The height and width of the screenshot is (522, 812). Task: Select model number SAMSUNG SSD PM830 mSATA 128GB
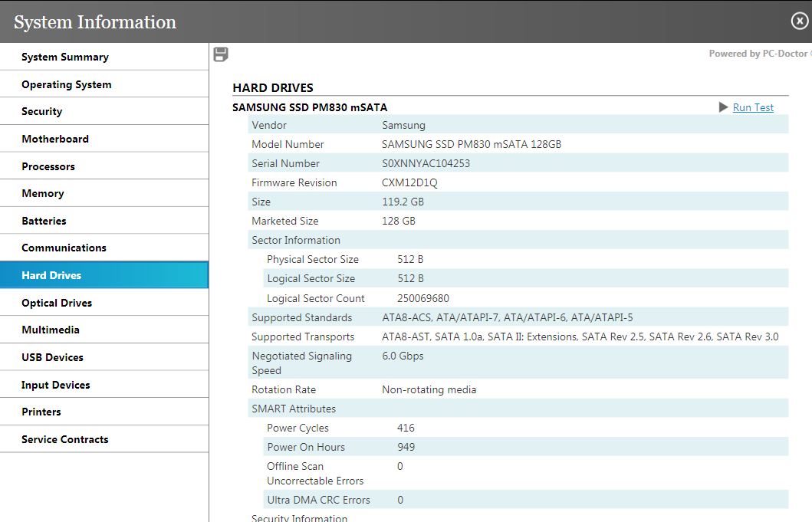click(472, 144)
